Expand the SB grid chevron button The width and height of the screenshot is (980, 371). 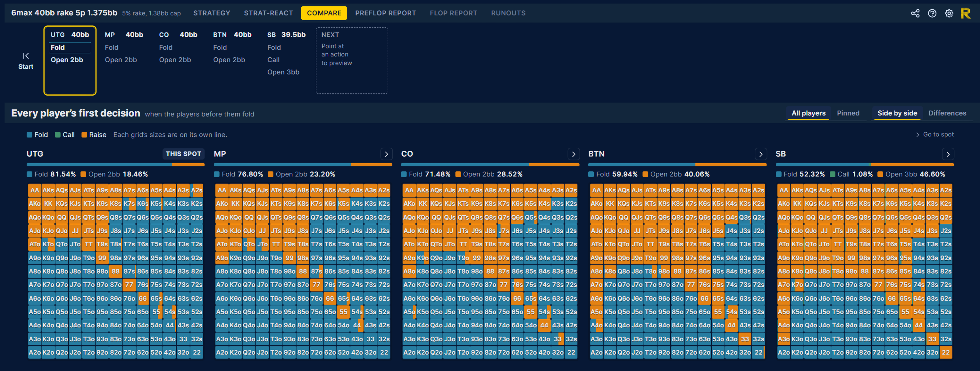coord(948,154)
